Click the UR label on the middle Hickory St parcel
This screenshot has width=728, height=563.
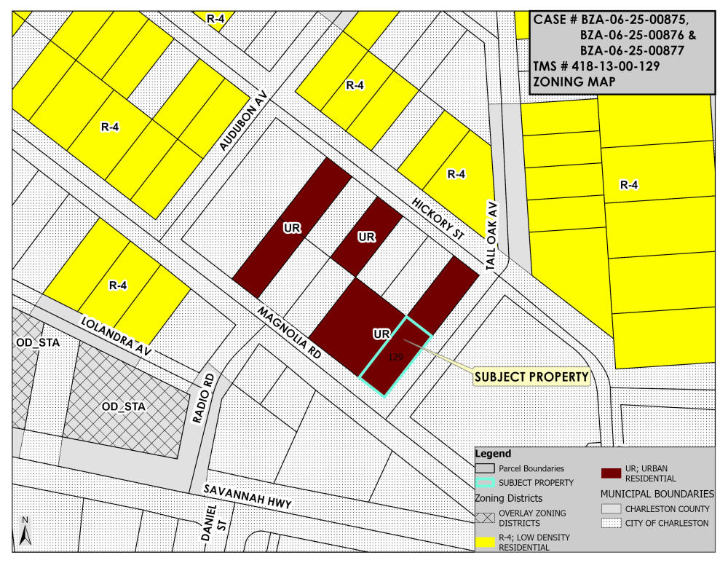pos(366,237)
